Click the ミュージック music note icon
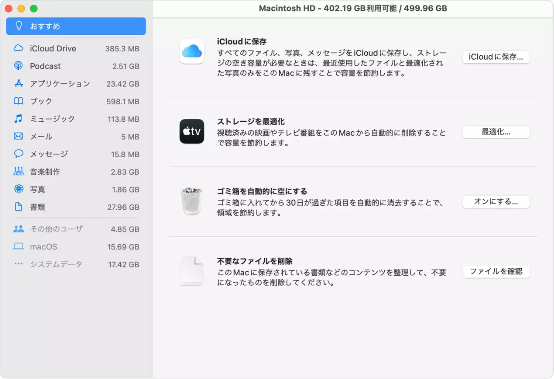Screen dimensions: 554x379 click(x=18, y=119)
